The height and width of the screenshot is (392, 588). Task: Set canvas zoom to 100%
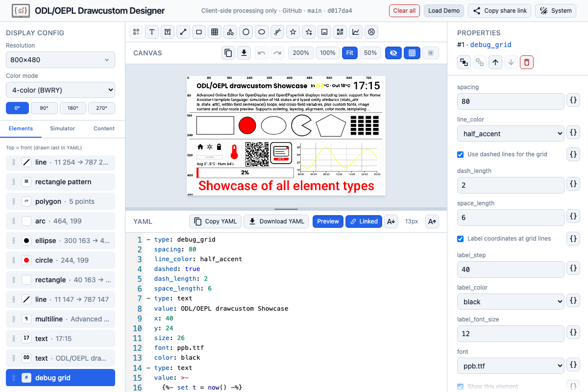(327, 53)
